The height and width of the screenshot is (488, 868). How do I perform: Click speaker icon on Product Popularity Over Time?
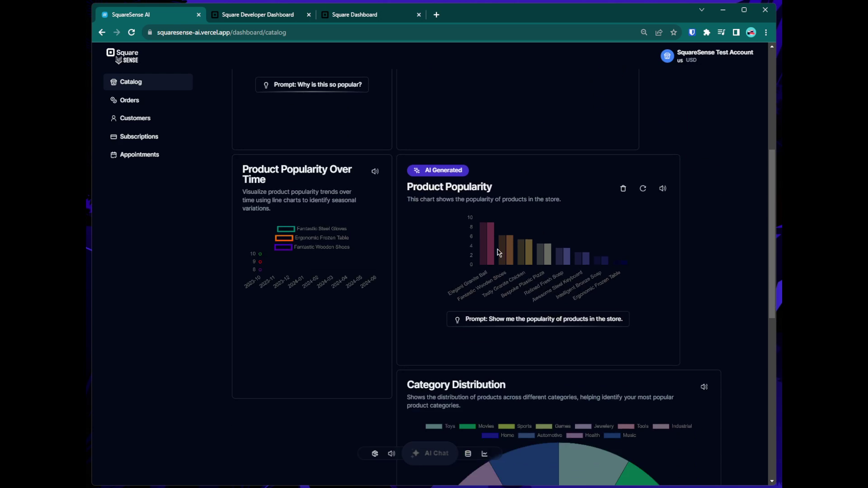click(x=375, y=171)
